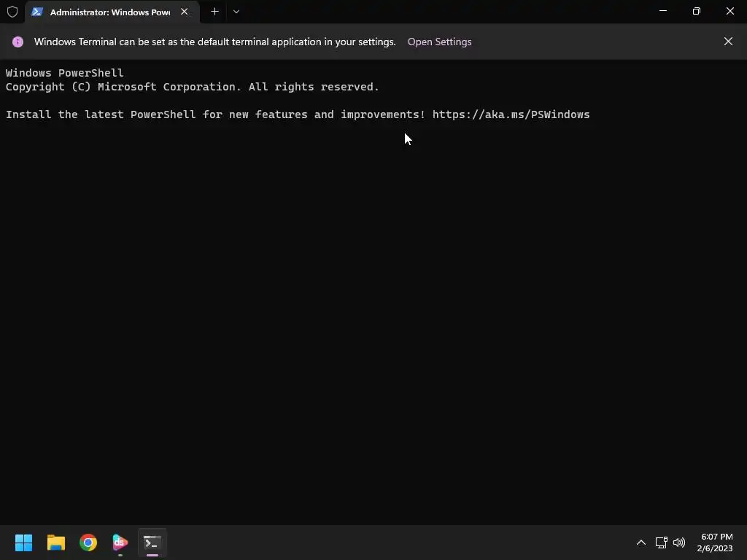This screenshot has height=560, width=747.
Task: Open Settings link in the notification bar
Action: point(439,42)
